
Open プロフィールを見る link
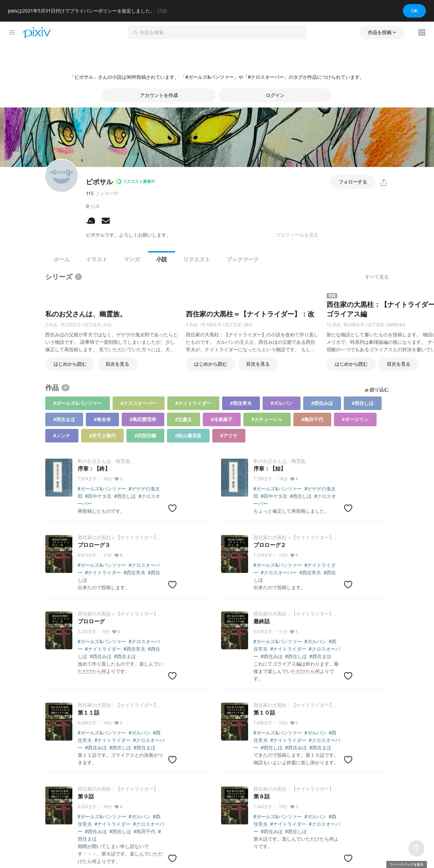point(297,235)
